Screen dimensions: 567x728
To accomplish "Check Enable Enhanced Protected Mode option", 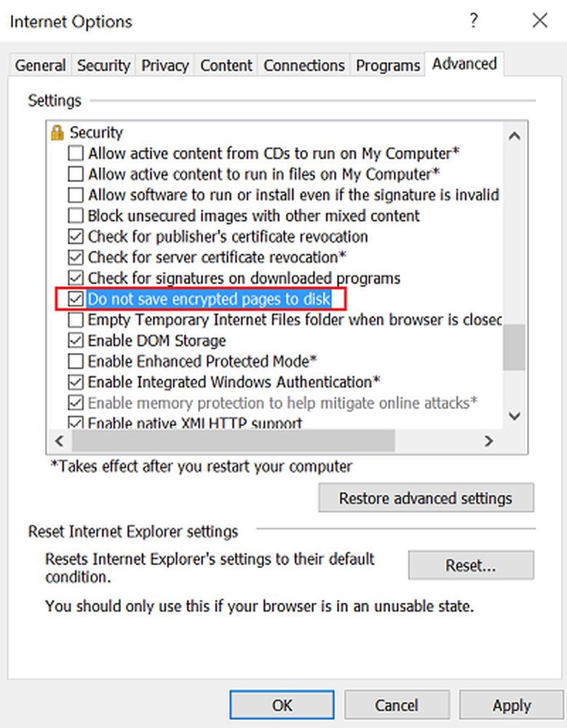I will [76, 361].
